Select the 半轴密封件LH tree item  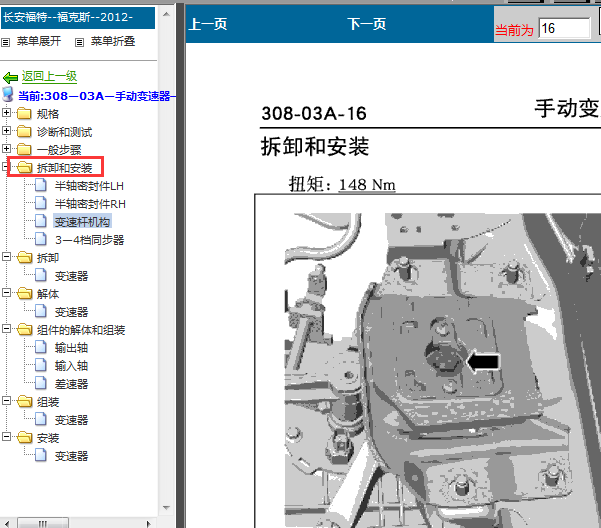pyautogui.click(x=89, y=186)
